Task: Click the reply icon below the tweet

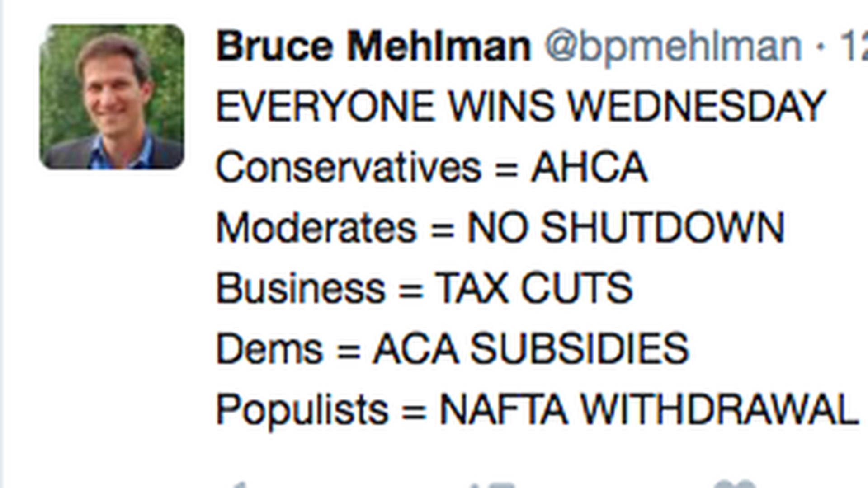Action: point(238,485)
